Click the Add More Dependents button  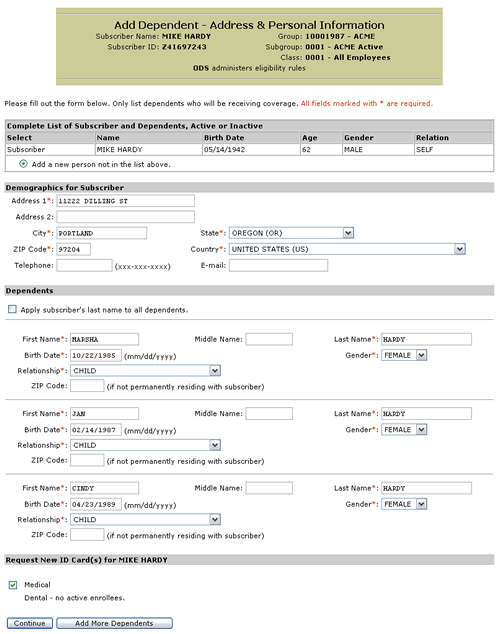[x=114, y=623]
